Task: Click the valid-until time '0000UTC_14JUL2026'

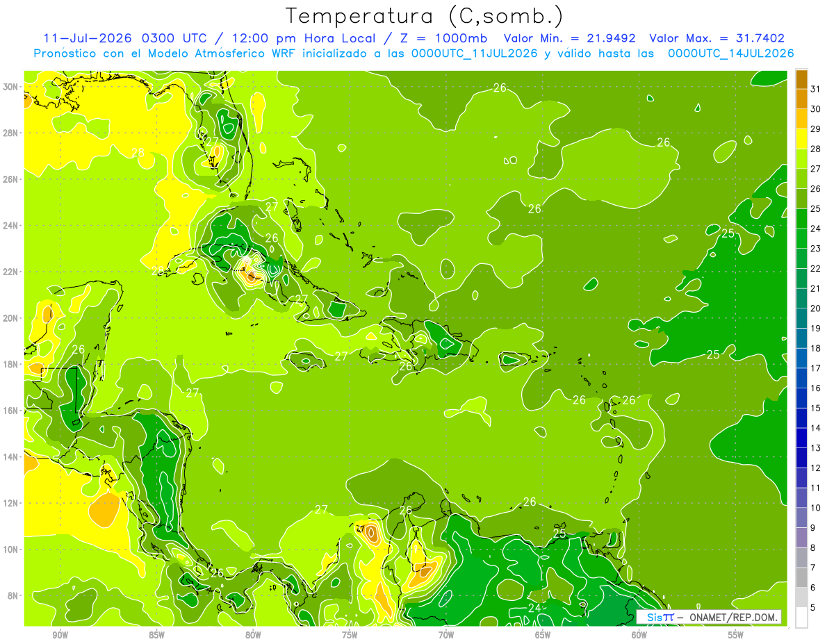Action: click(x=730, y=53)
